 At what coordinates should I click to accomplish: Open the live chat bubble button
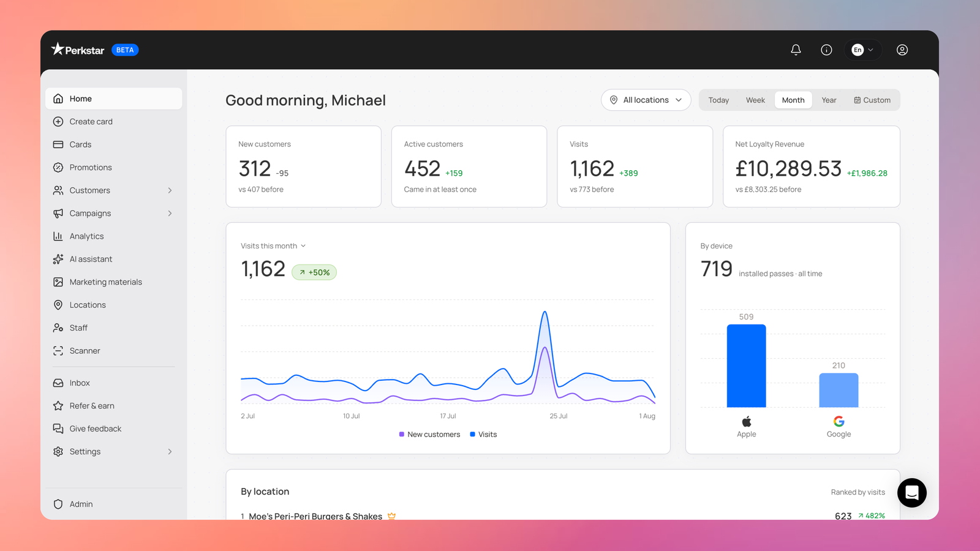click(912, 493)
